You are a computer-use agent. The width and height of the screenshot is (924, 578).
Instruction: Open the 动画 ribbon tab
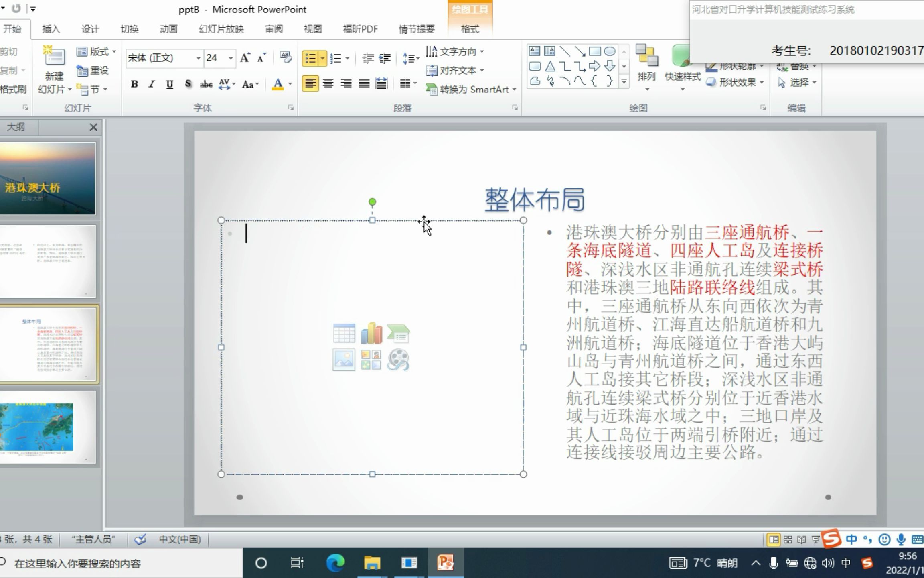tap(168, 29)
